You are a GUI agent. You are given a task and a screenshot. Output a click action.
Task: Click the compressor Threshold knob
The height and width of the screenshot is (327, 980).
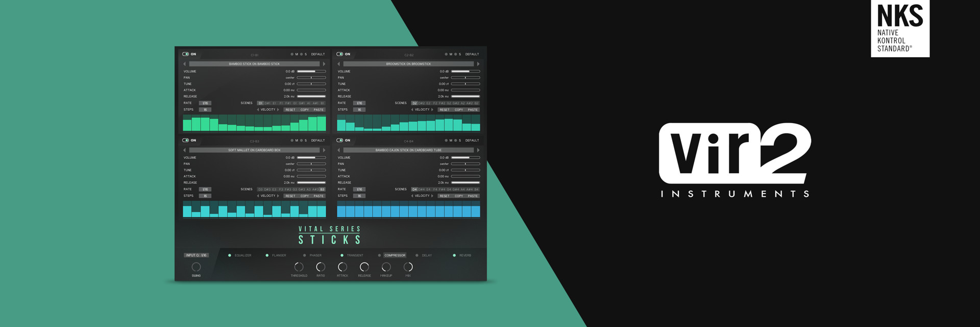(x=299, y=267)
